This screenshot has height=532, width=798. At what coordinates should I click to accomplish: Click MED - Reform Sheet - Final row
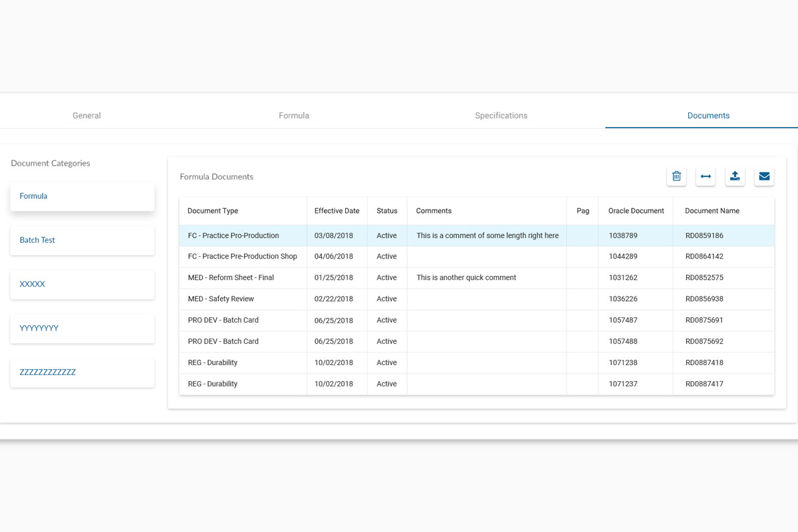477,278
